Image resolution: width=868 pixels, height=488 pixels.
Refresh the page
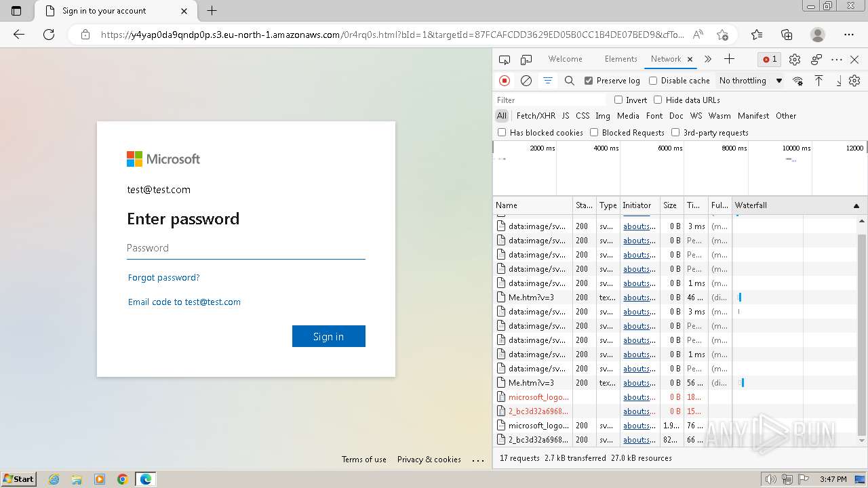point(49,35)
